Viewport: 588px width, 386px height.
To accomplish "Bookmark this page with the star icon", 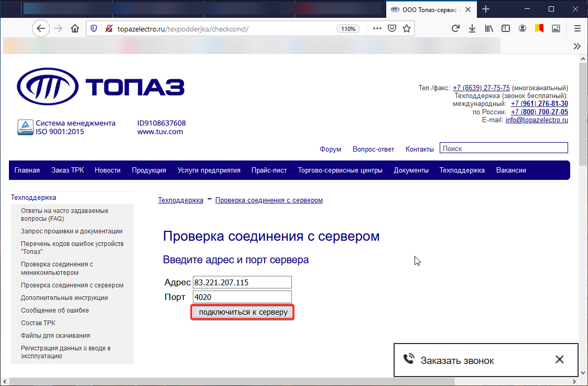I will click(406, 28).
